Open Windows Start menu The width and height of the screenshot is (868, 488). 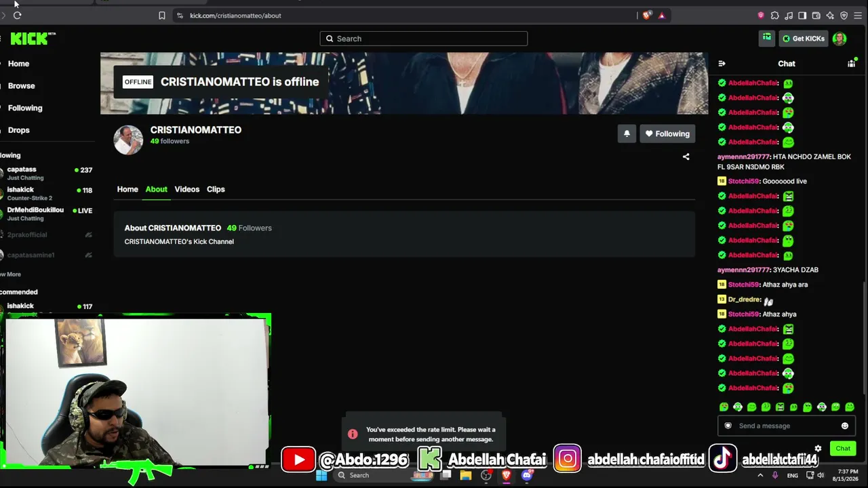pos(321,475)
